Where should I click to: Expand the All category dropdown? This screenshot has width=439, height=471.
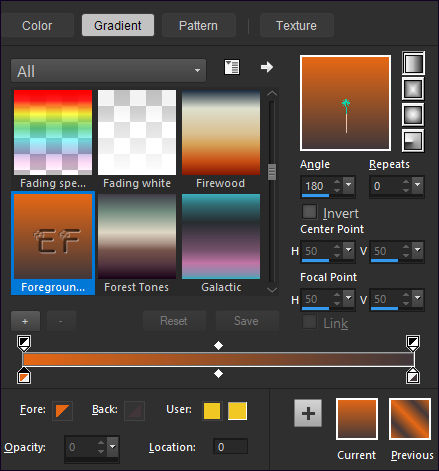108,71
